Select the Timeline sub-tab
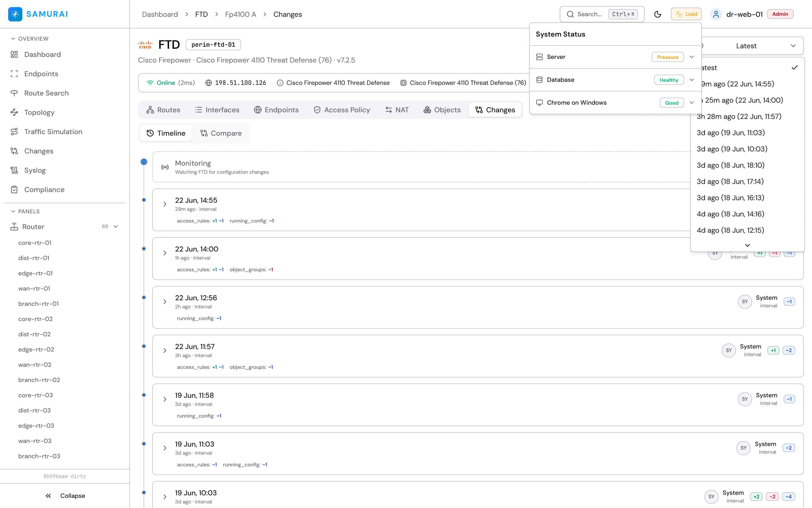This screenshot has height=508, width=812. coord(166,133)
